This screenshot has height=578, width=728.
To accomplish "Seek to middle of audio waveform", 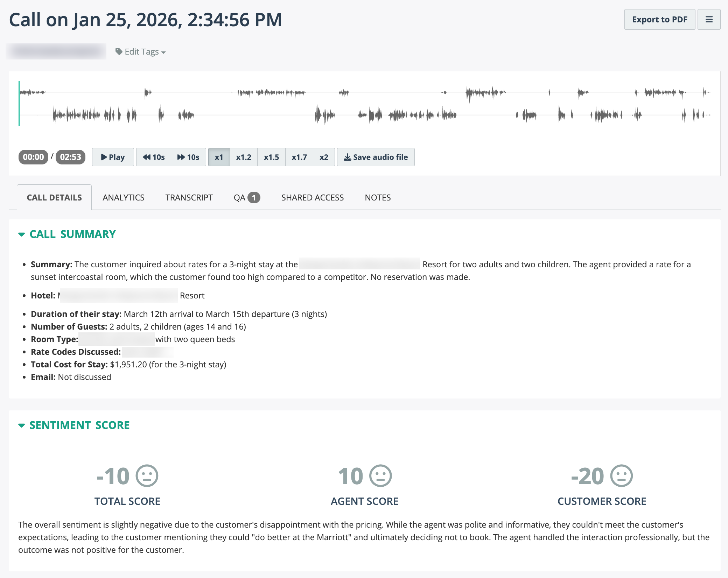I will (x=364, y=104).
